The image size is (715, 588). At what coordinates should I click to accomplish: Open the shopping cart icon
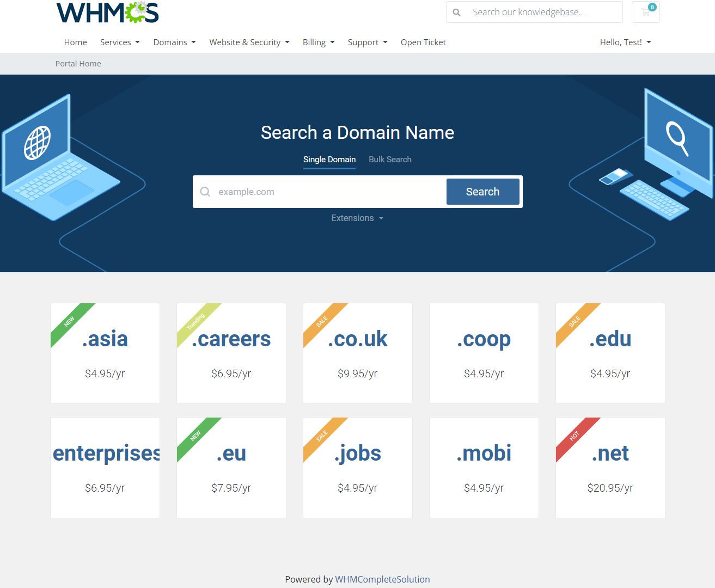click(x=646, y=12)
